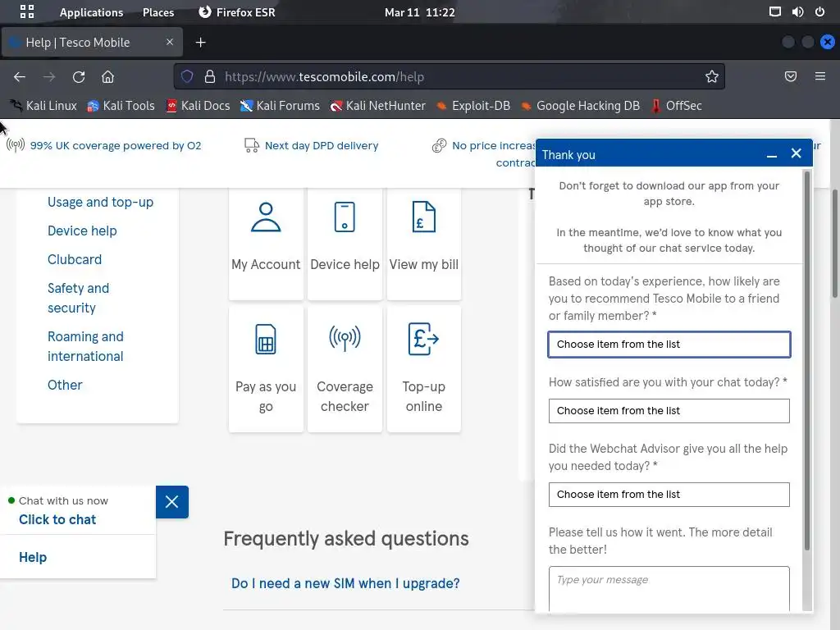Dismiss the Chat with us now widget
This screenshot has height=630, width=840.
point(172,502)
